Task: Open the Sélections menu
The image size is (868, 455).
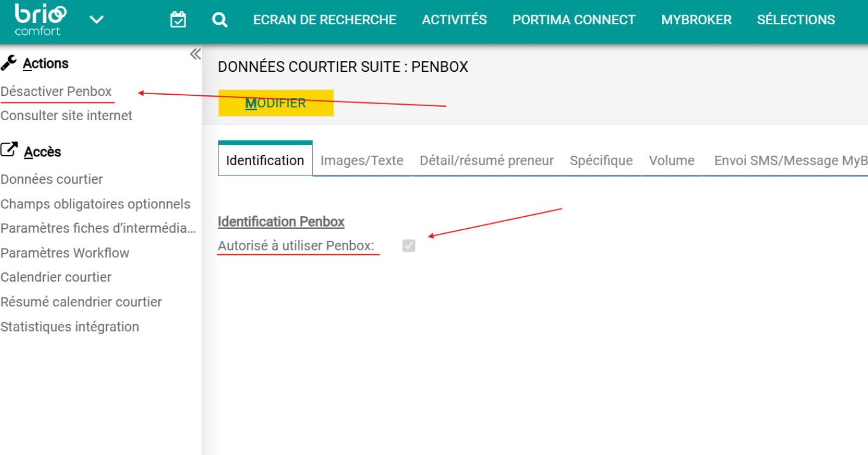Action: tap(796, 20)
